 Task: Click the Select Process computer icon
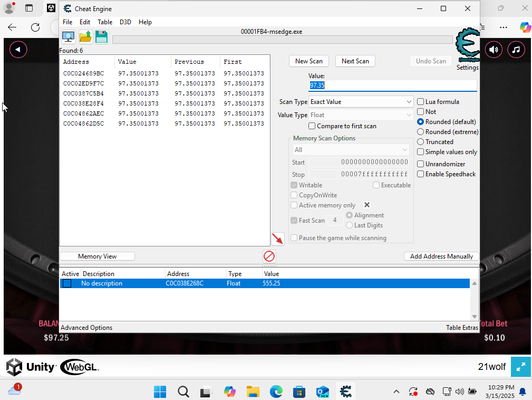68,37
